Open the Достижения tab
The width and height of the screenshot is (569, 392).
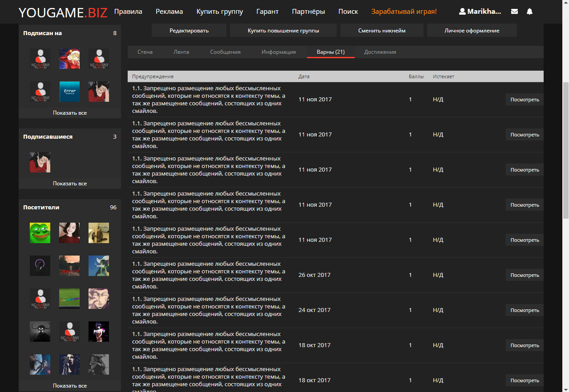(x=380, y=52)
